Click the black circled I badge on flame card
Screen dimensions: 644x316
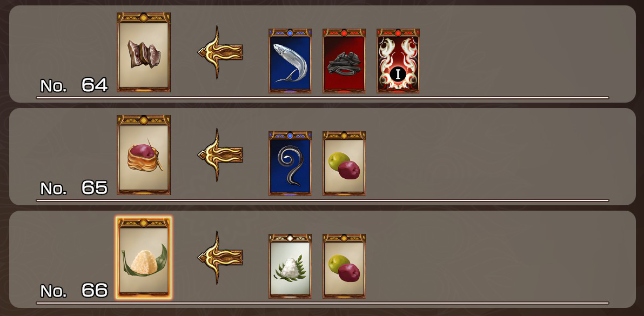click(398, 75)
